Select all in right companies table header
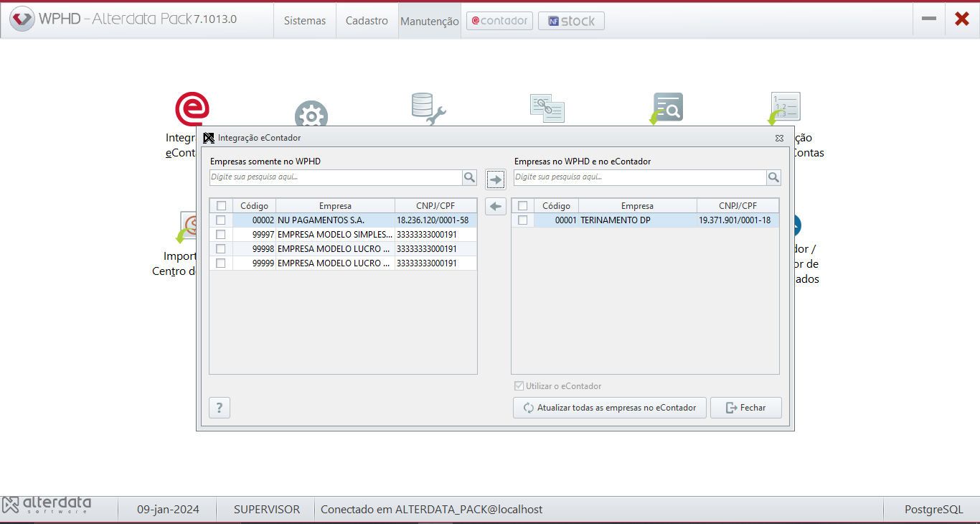Viewport: 980px width, 524px height. tap(523, 206)
